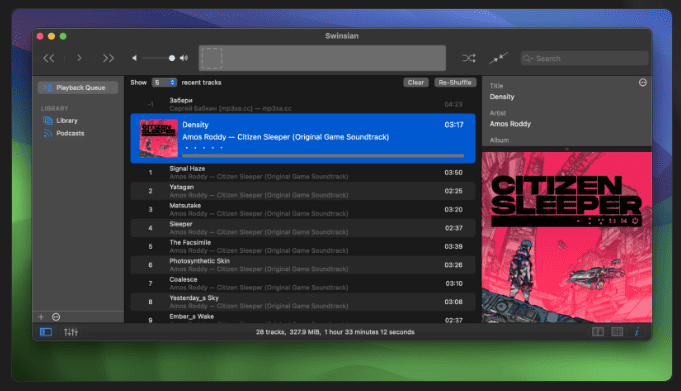The image size is (681, 391).
Task: Toggle sidebar visibility icon in status bar
Action: pos(46,332)
